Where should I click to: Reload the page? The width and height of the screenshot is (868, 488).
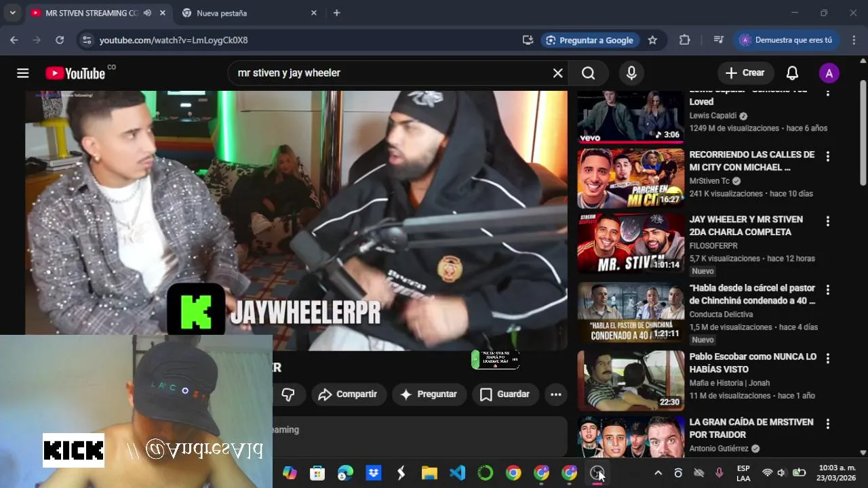[x=60, y=40]
